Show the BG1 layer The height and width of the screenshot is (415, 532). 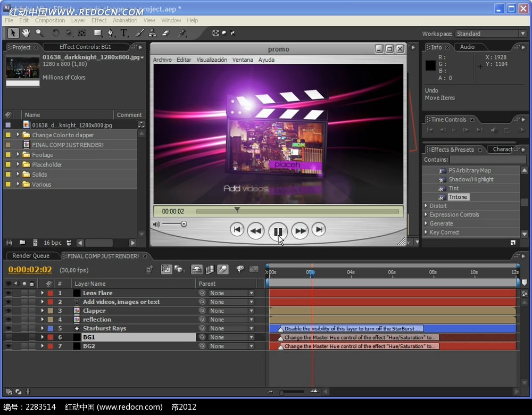tap(9, 337)
